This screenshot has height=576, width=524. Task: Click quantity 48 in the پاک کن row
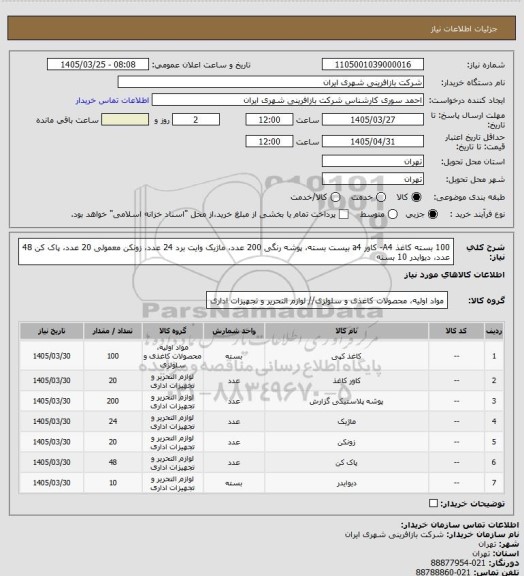pyautogui.click(x=113, y=462)
